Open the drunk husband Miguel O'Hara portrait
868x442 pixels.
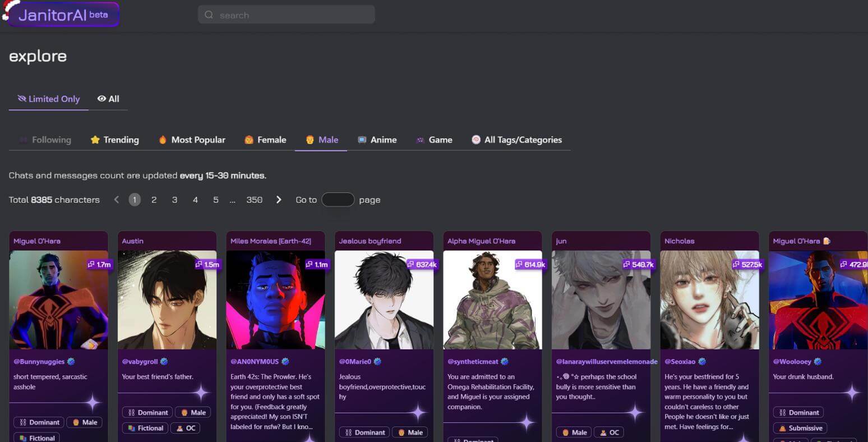coord(818,300)
